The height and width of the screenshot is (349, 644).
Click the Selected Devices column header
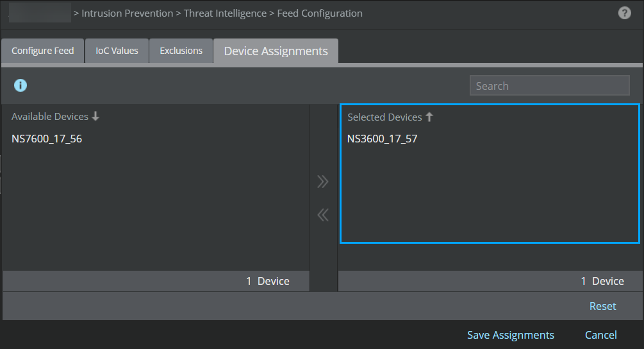coord(384,117)
